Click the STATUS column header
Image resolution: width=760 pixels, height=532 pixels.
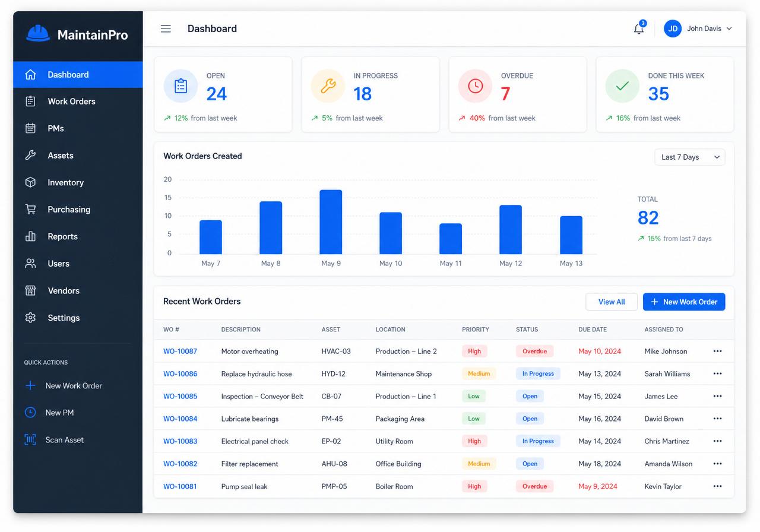(x=527, y=330)
